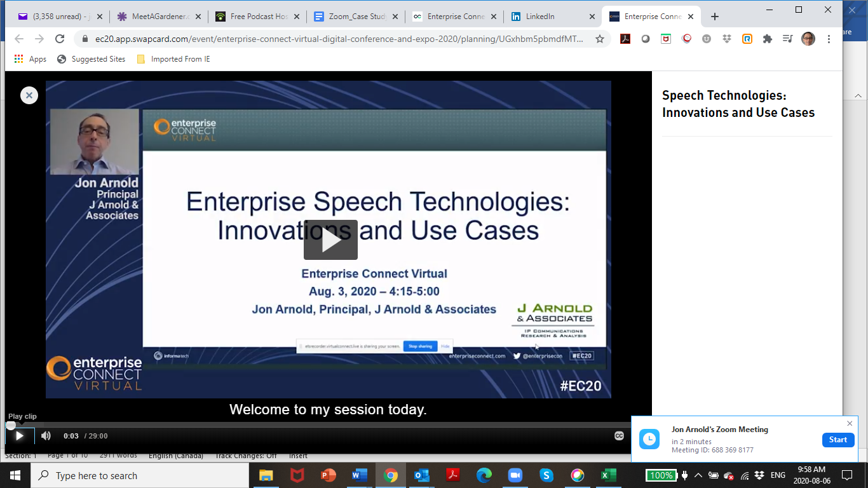Reload the current page
This screenshot has height=488, width=868.
coord(60,39)
